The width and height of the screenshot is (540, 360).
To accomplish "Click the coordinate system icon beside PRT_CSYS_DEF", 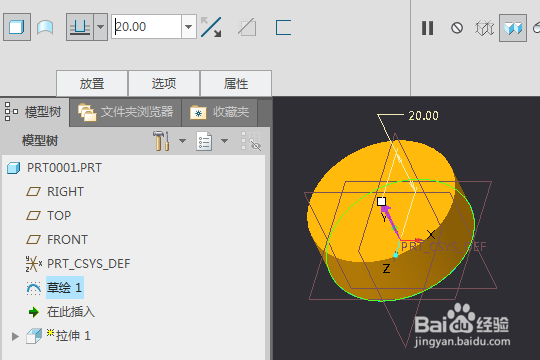I will [x=34, y=264].
